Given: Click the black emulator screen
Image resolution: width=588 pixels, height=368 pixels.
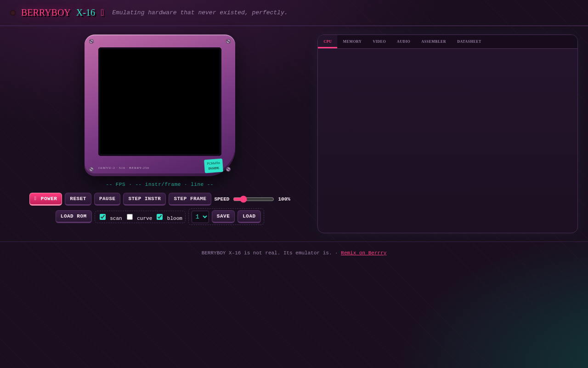Looking at the screenshot, I should click(x=160, y=102).
